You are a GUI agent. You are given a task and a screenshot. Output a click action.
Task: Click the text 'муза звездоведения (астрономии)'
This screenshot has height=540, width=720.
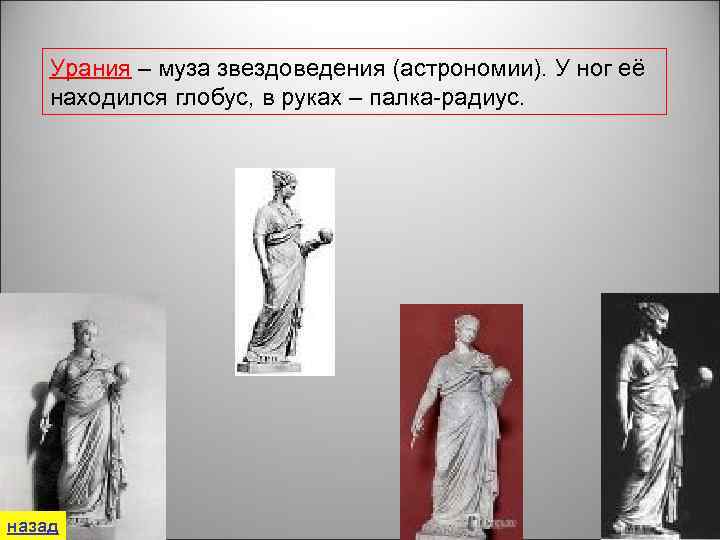(x=351, y=69)
